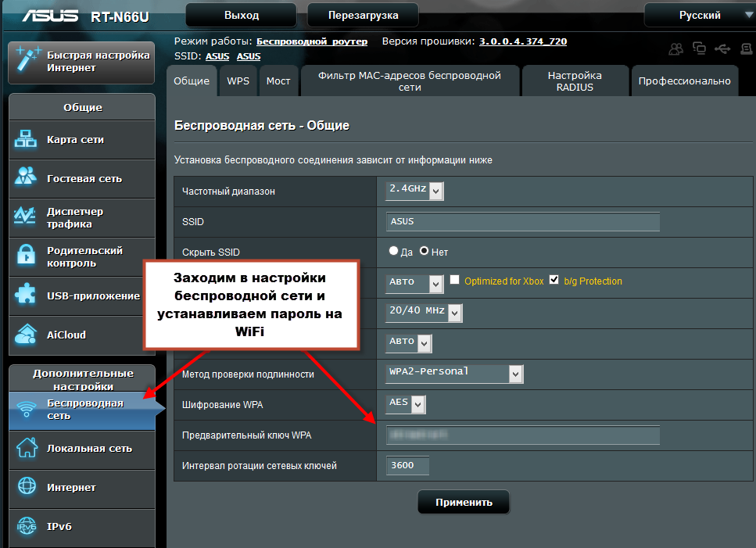Enable the Optimized for Xbox checkbox

coord(454,280)
